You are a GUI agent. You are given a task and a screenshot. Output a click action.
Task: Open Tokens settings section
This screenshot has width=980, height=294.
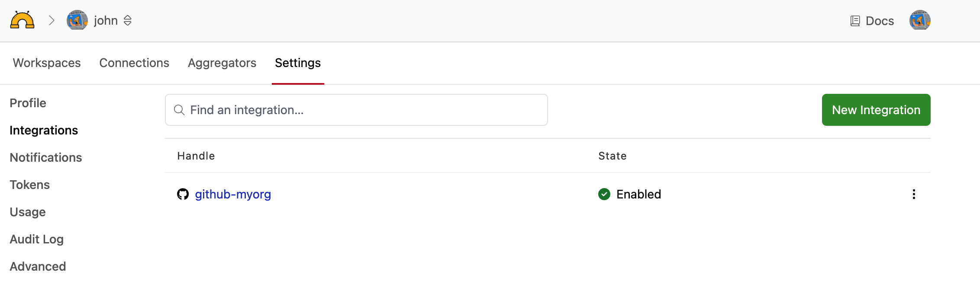click(30, 185)
